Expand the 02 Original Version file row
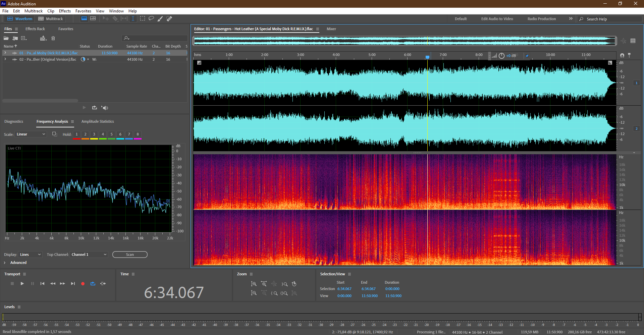The width and height of the screenshot is (644, 335). [5, 59]
